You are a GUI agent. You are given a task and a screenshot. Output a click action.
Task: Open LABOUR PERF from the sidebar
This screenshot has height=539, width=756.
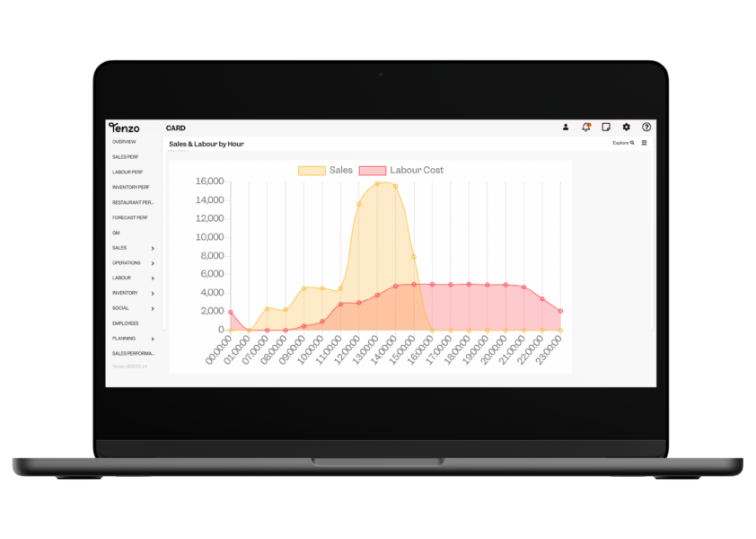tap(127, 172)
